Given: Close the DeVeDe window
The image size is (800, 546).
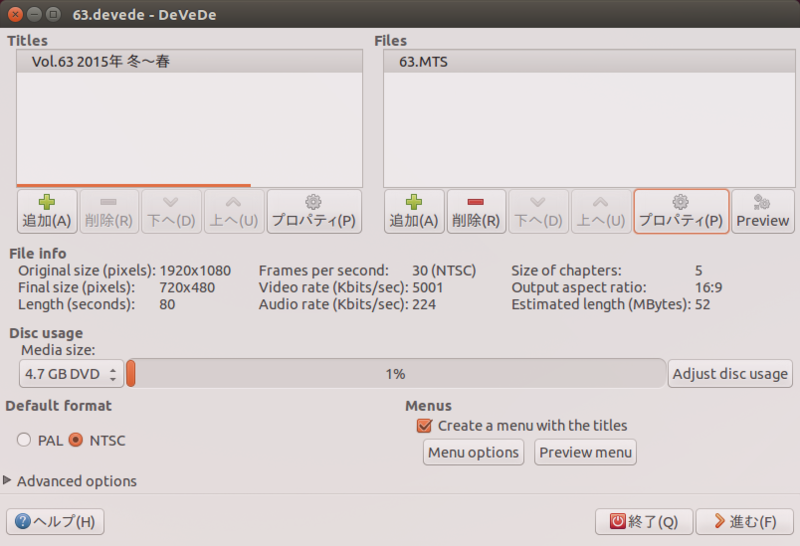Looking at the screenshot, I should [x=15, y=14].
